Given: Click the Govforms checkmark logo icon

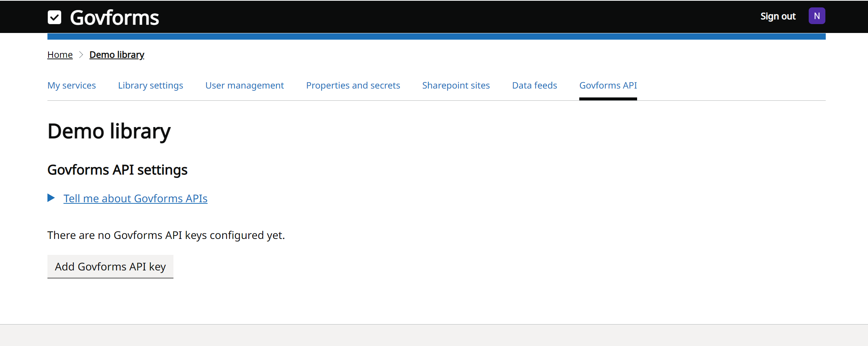Looking at the screenshot, I should coord(54,17).
